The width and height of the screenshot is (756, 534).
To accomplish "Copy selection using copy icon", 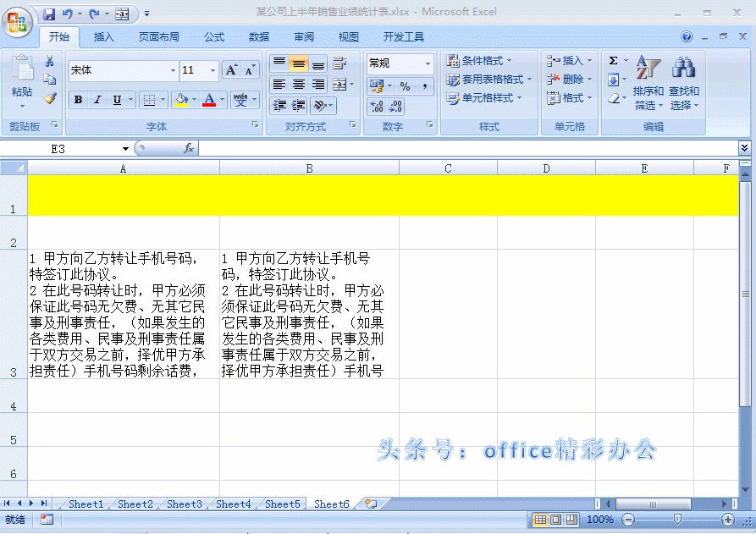I will click(49, 79).
